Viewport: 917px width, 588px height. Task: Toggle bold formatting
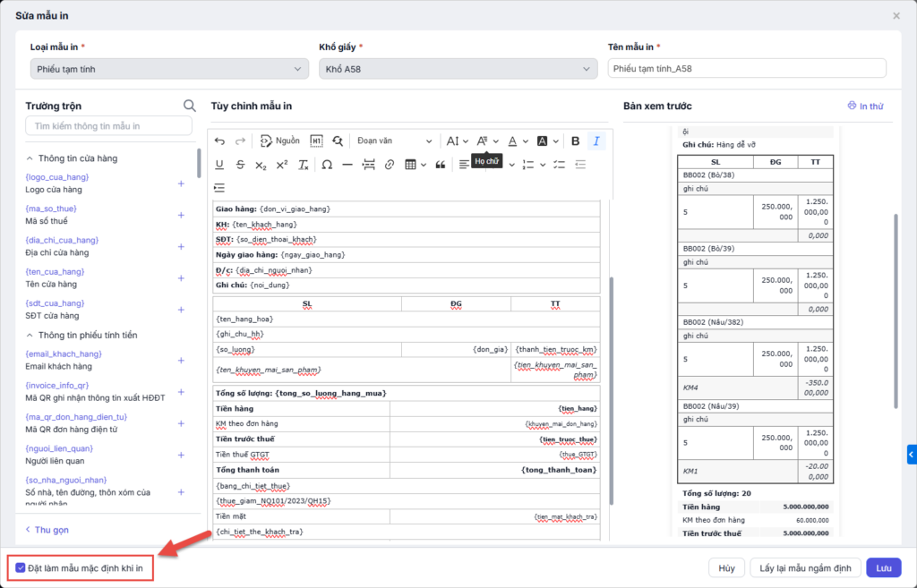pos(575,141)
